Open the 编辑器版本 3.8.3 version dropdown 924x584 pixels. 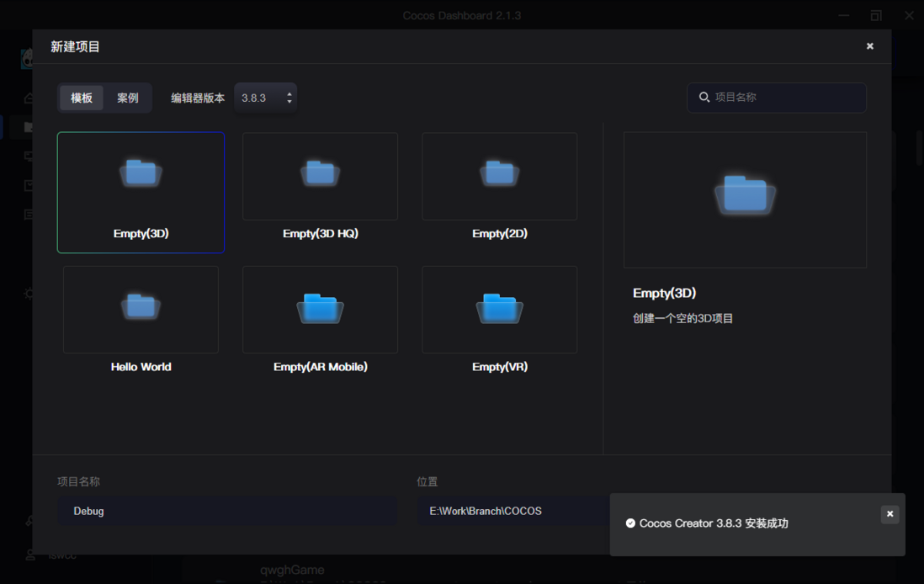(265, 98)
